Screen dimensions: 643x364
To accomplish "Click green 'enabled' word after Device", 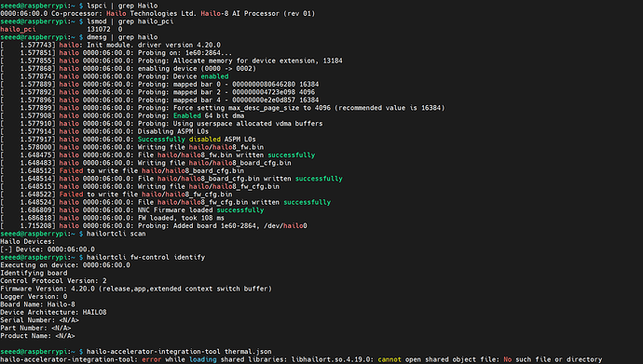I will 214,76.
